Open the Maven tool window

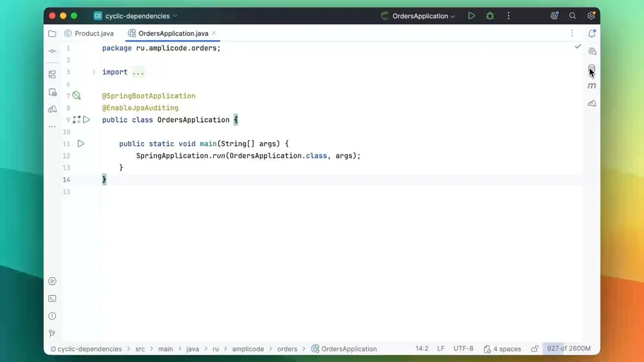(x=591, y=86)
